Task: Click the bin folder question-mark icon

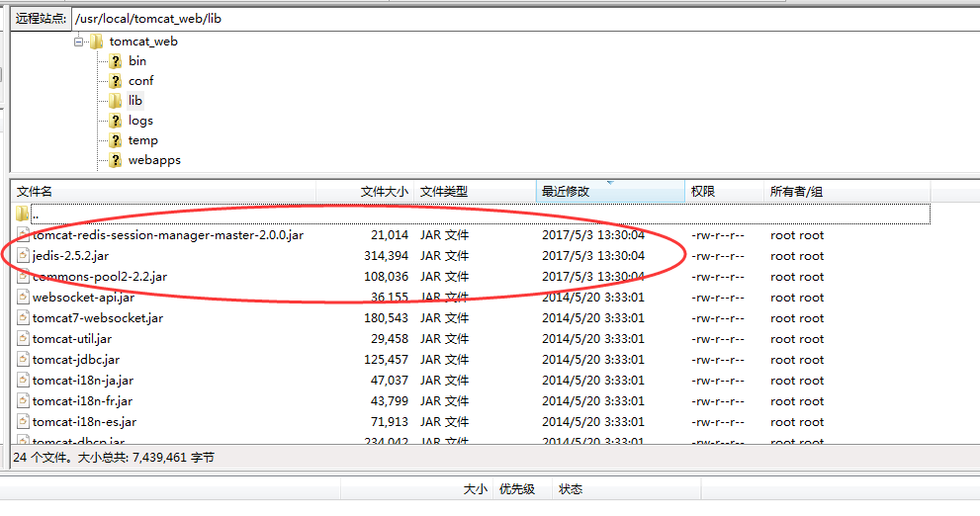Action: 115,61
